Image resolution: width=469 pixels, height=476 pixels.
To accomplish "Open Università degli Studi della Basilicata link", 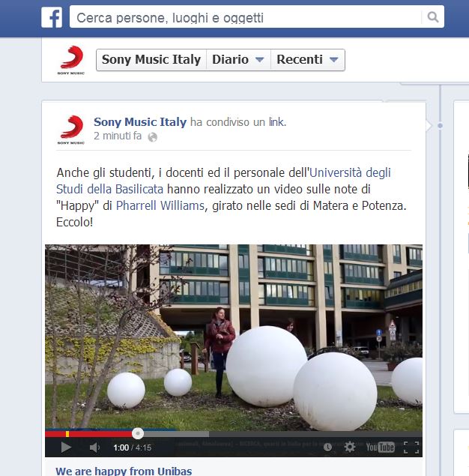I will [x=223, y=181].
